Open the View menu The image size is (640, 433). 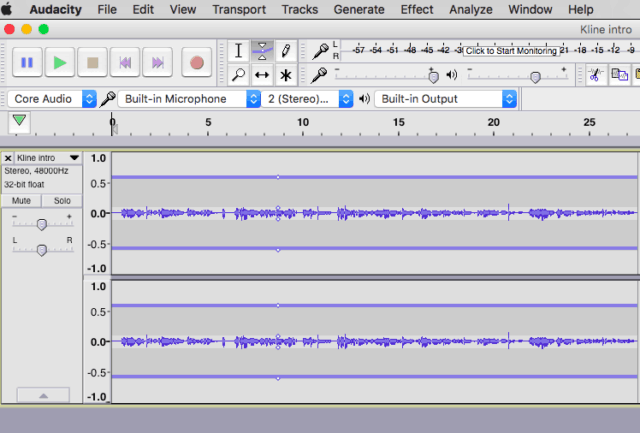click(x=182, y=9)
